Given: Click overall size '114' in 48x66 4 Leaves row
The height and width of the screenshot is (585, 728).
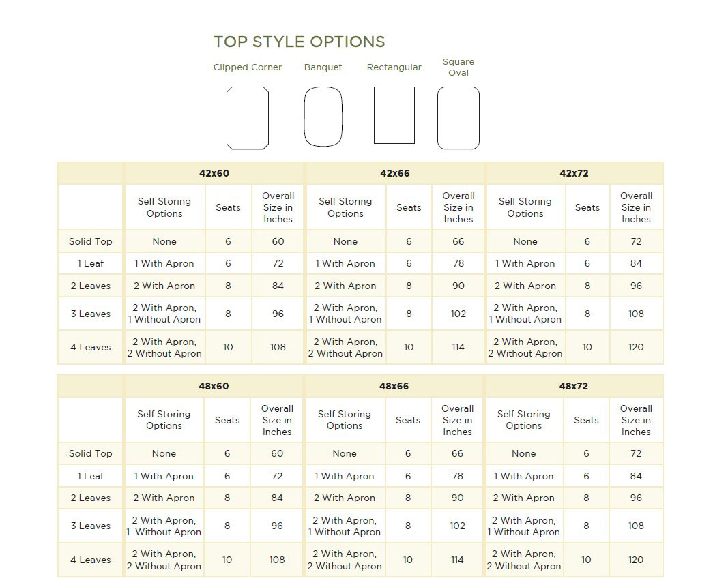Looking at the screenshot, I should 457,560.
